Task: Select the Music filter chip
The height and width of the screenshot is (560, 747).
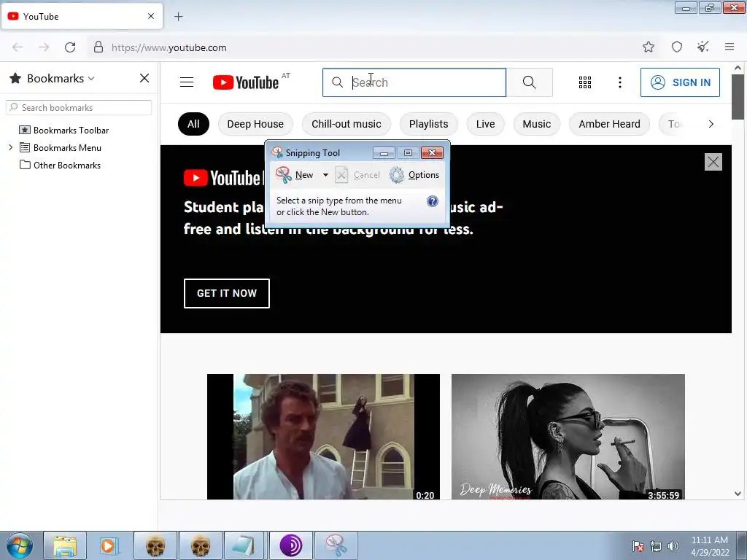Action: (x=536, y=124)
